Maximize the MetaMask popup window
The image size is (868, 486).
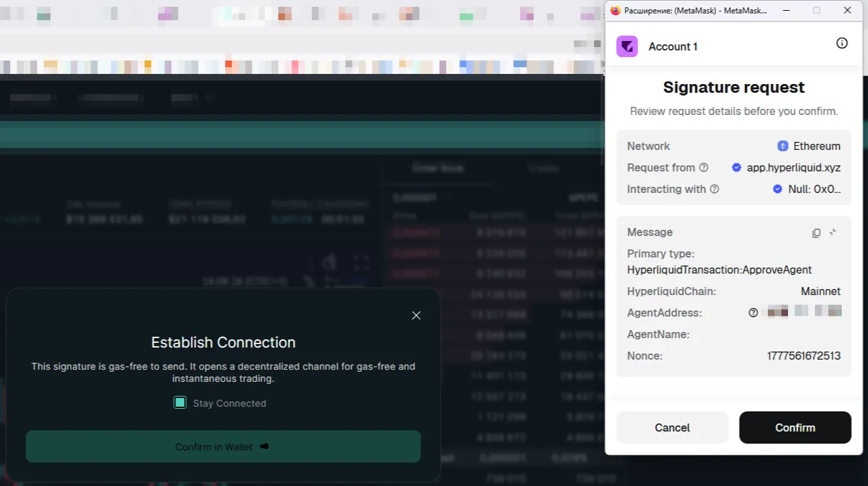tap(816, 10)
